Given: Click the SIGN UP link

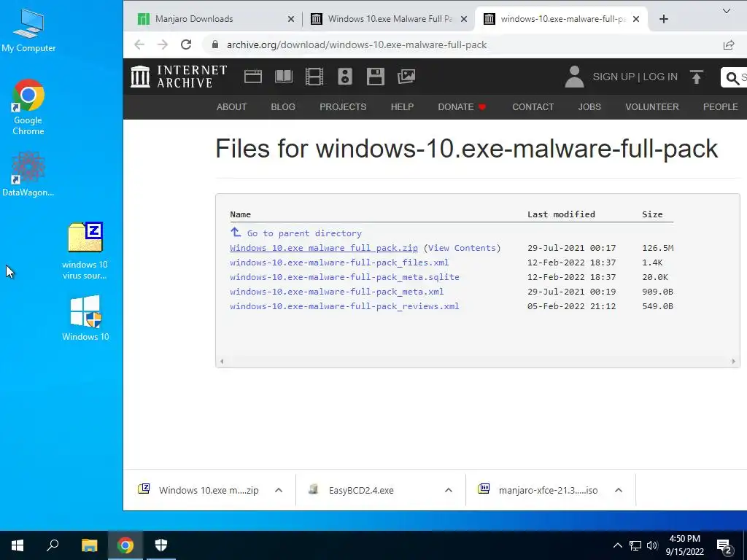Looking at the screenshot, I should click(x=614, y=77).
